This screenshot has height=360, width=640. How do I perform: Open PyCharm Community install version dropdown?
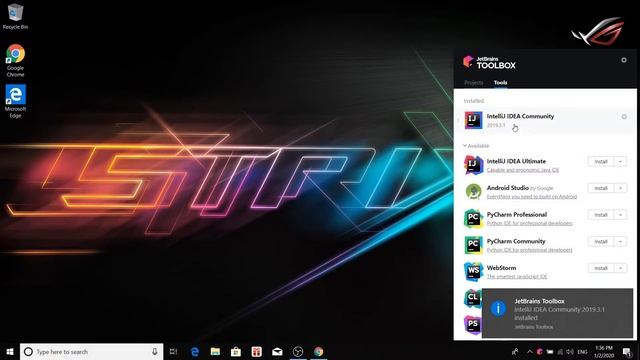[620, 242]
